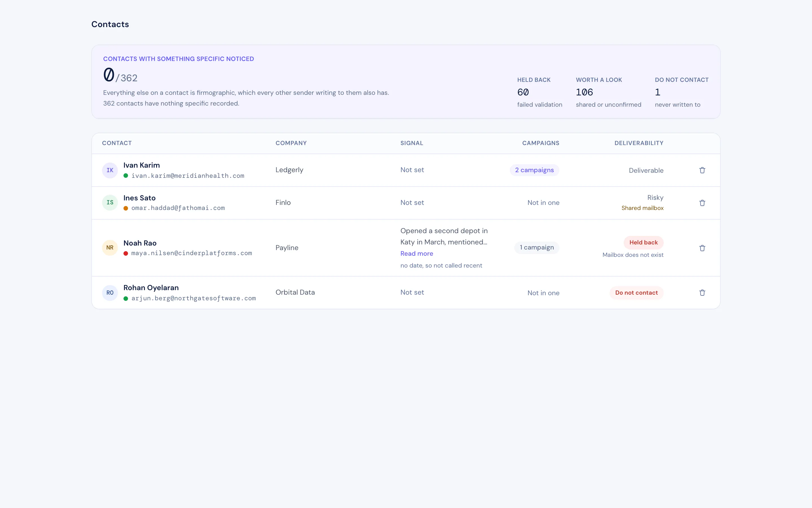This screenshot has height=508, width=812.
Task: Open contact name Ines Sato
Action: click(139, 198)
